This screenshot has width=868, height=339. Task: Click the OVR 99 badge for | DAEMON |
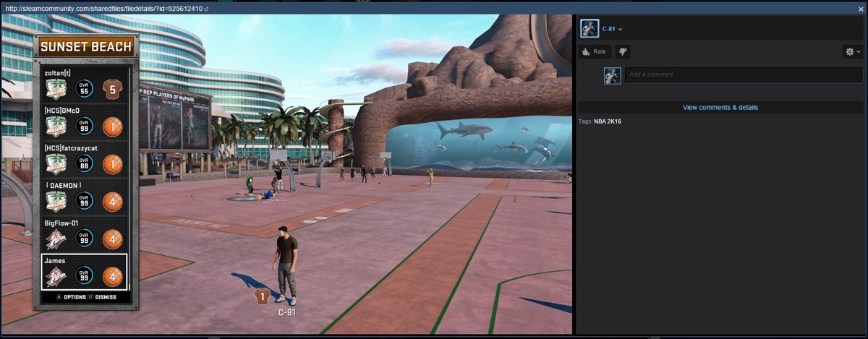85,201
